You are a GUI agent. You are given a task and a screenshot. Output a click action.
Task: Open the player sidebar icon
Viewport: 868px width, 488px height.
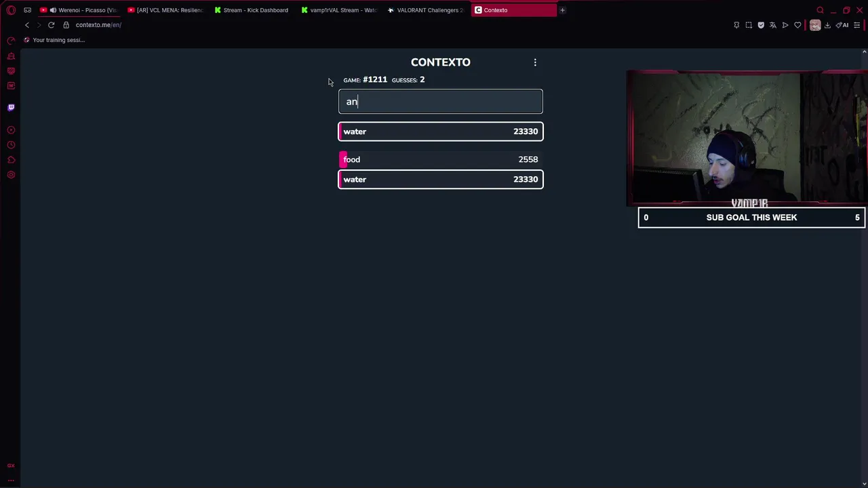(x=11, y=130)
